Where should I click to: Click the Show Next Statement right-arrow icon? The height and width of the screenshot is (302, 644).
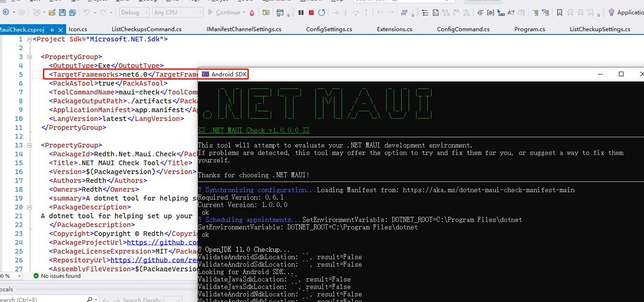[336, 13]
